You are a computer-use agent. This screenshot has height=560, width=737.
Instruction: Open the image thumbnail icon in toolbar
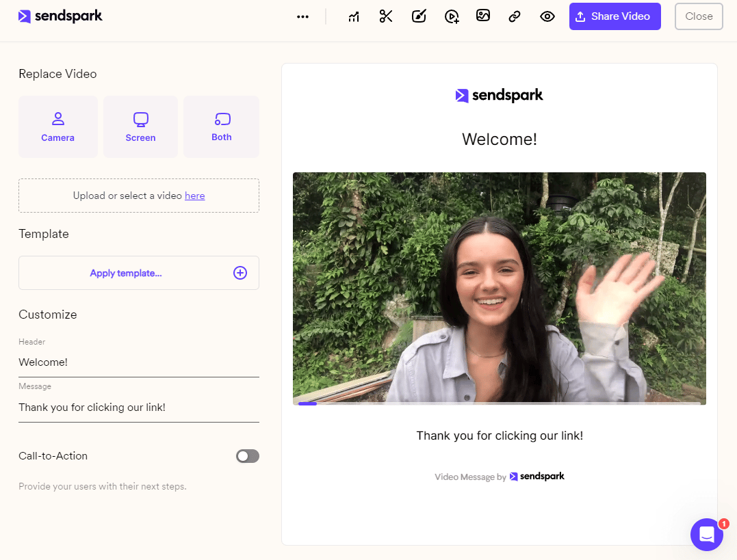[x=483, y=16]
